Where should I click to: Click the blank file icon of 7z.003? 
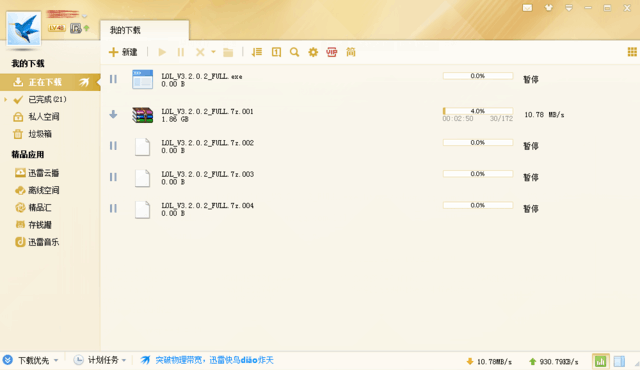pos(142,178)
